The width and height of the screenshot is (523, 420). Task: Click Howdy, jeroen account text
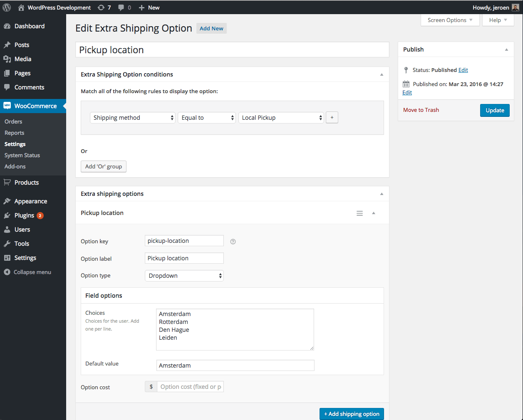tap(491, 7)
